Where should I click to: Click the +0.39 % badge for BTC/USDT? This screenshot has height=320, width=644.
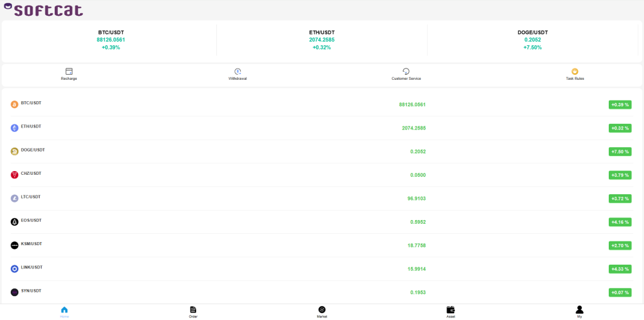[x=620, y=105]
